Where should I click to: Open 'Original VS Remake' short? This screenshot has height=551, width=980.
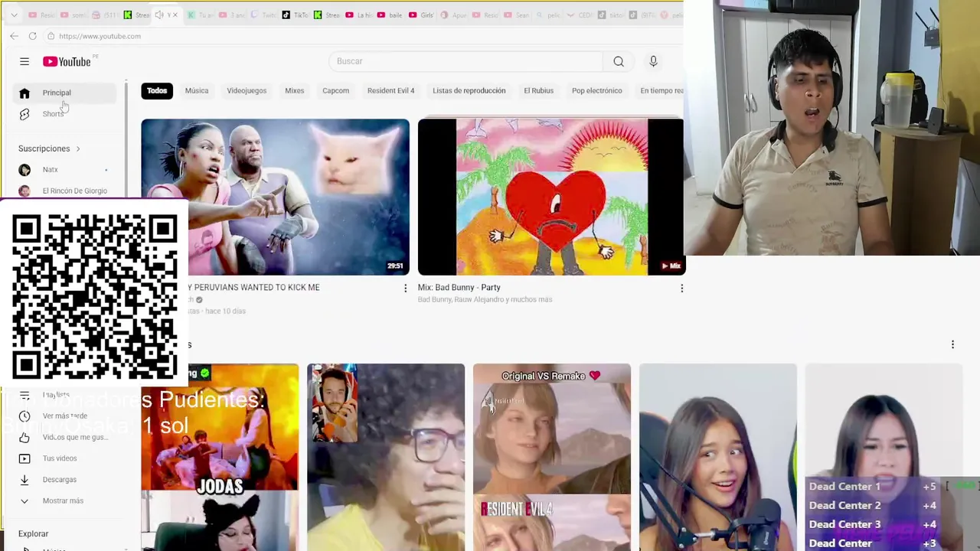coord(552,457)
